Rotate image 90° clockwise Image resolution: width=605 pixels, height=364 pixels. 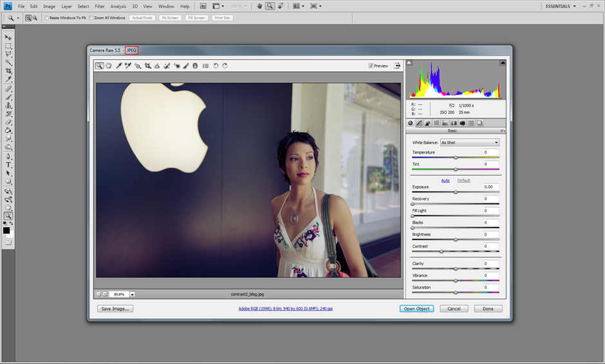[x=225, y=66]
